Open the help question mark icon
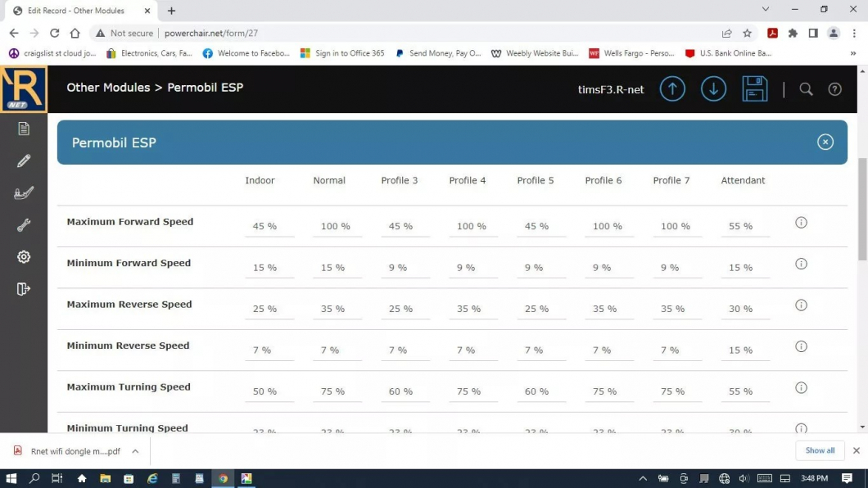868x488 pixels. (x=834, y=89)
